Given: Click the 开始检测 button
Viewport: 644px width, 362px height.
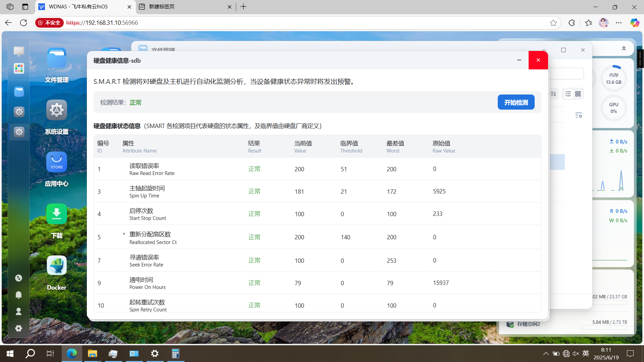Looking at the screenshot, I should click(x=516, y=102).
